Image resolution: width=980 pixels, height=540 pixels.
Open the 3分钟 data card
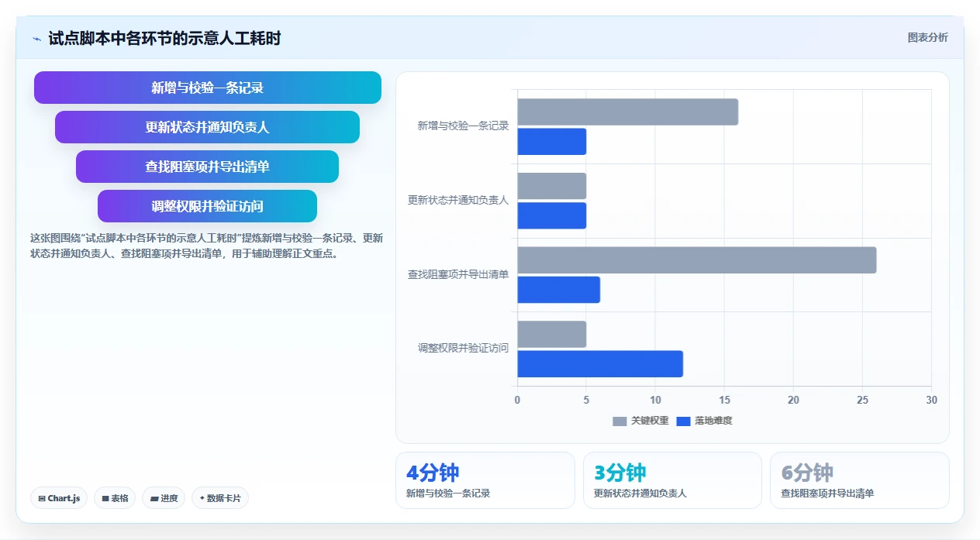pos(672,480)
